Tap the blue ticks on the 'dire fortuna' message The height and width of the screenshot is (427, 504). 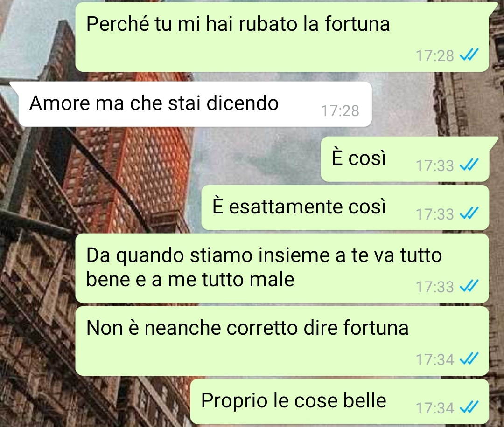(x=469, y=359)
